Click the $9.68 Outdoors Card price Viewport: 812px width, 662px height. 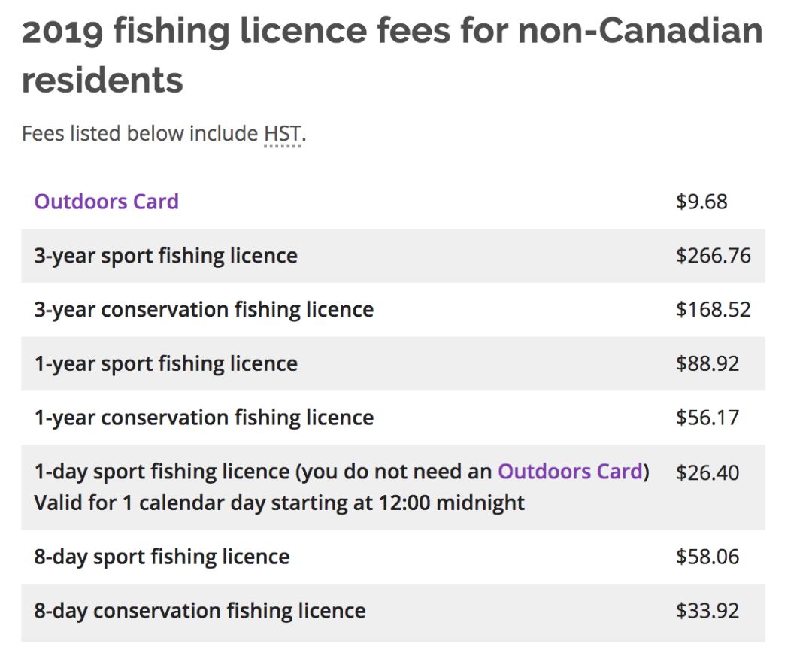click(x=701, y=202)
